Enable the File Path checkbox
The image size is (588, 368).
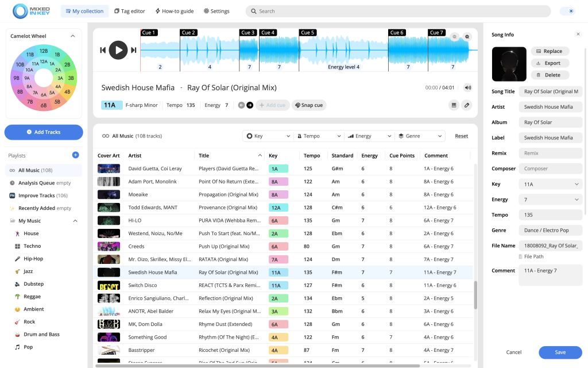click(x=520, y=256)
